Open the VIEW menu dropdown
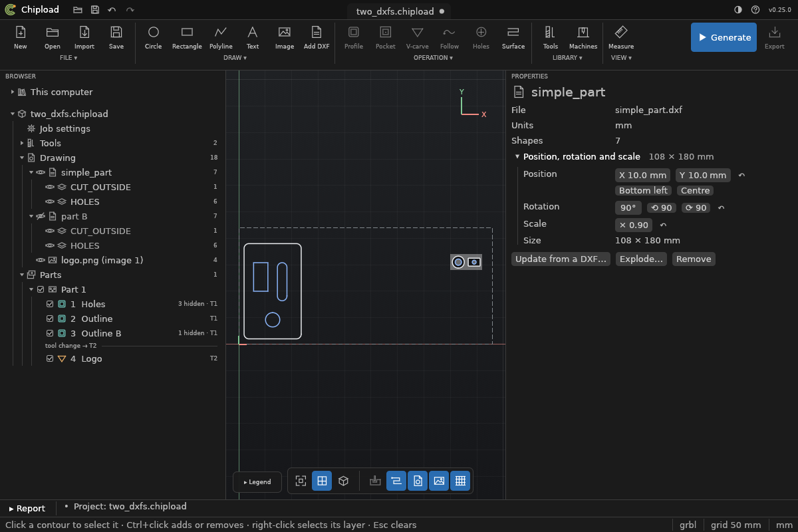Screen dimensions: 798x532 pos(621,58)
